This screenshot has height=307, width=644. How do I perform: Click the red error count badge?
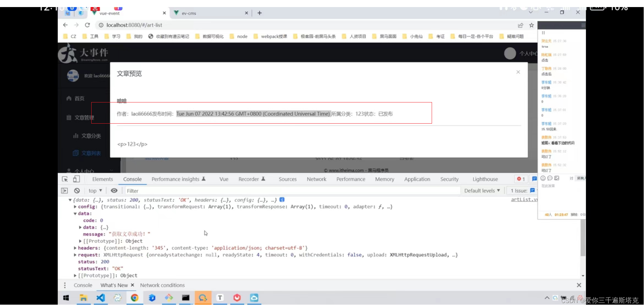521,179
